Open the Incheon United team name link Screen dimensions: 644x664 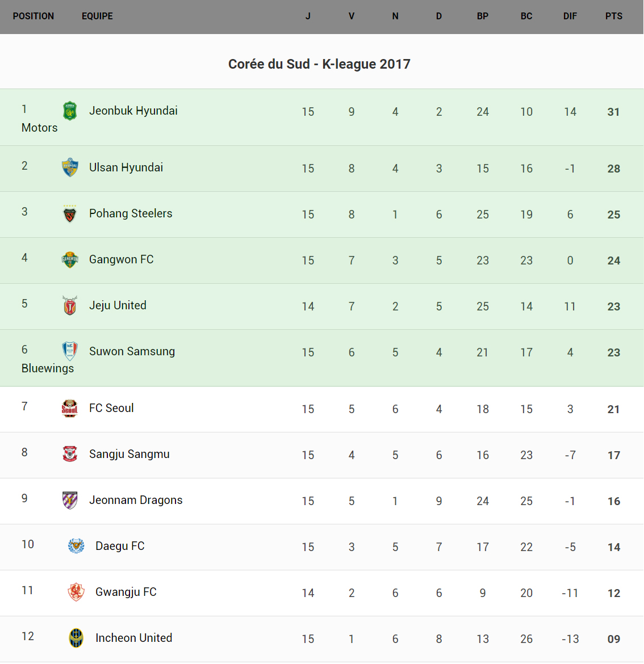click(133, 638)
